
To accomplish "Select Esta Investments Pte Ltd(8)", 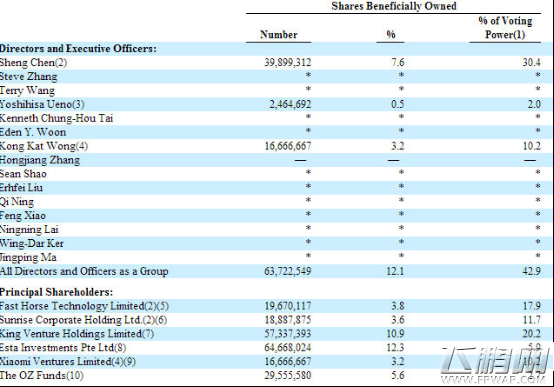I will coord(63,348).
